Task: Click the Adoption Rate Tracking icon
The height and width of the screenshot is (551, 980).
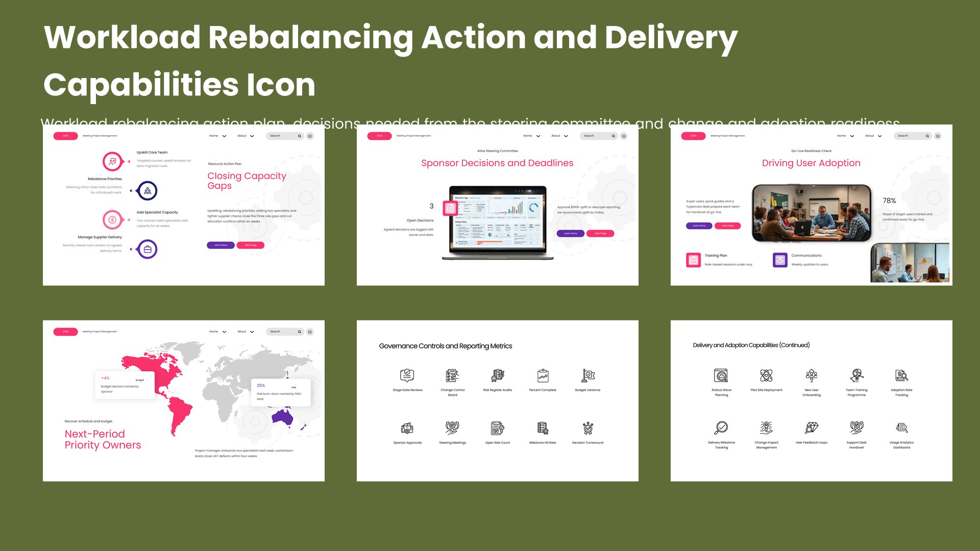Action: (902, 376)
